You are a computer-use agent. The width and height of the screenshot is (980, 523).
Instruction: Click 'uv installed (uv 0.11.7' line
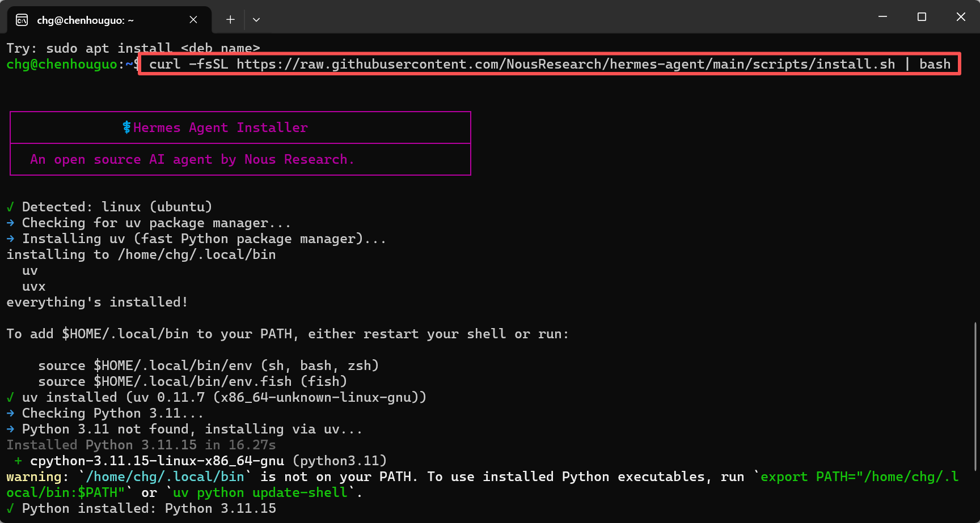tap(217, 397)
